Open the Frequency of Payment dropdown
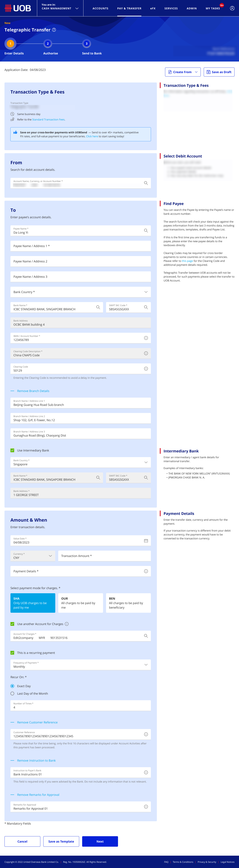This screenshot has height=868, width=239. click(80, 665)
